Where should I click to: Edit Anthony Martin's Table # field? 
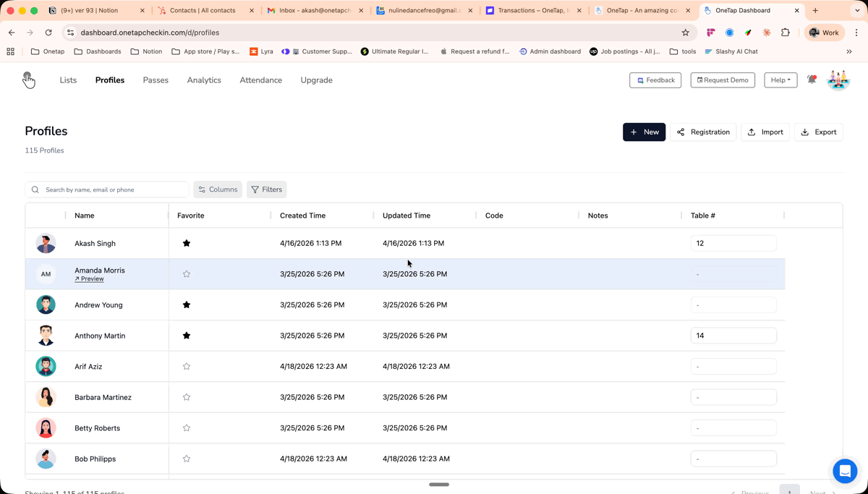click(x=733, y=336)
